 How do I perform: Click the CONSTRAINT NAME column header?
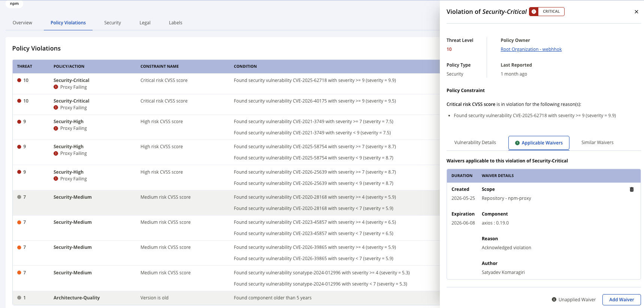(160, 67)
